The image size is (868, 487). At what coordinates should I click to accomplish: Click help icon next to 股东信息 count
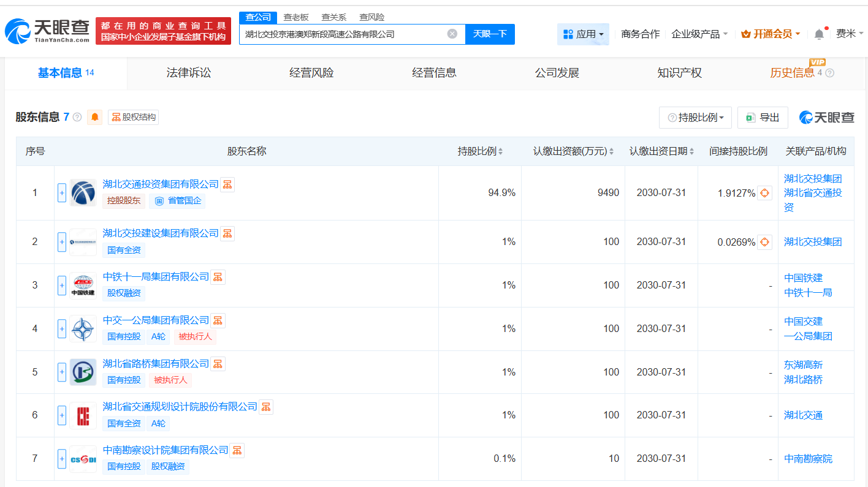(77, 117)
